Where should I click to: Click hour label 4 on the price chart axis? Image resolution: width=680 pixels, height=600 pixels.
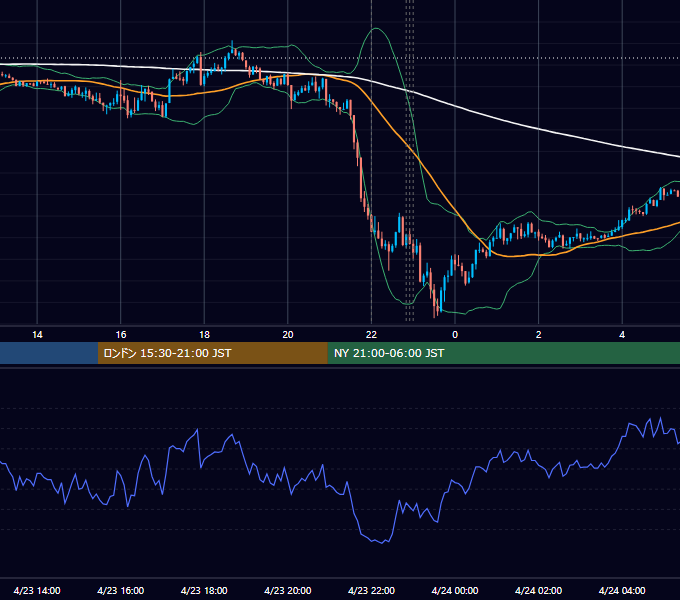[622, 335]
